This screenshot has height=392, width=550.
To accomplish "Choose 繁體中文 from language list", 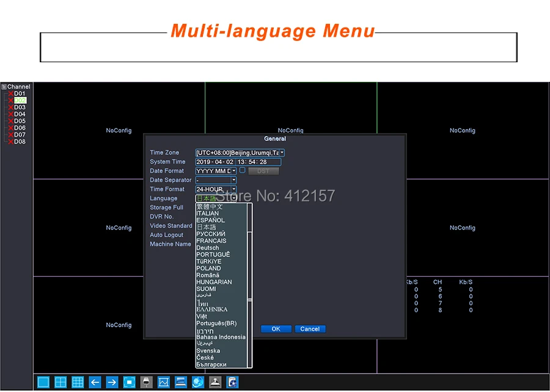I will point(210,206).
